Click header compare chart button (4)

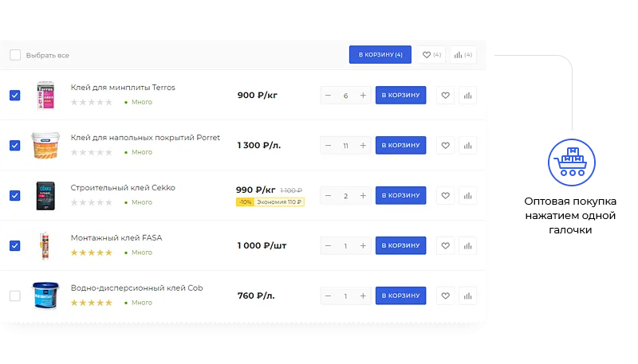(463, 55)
